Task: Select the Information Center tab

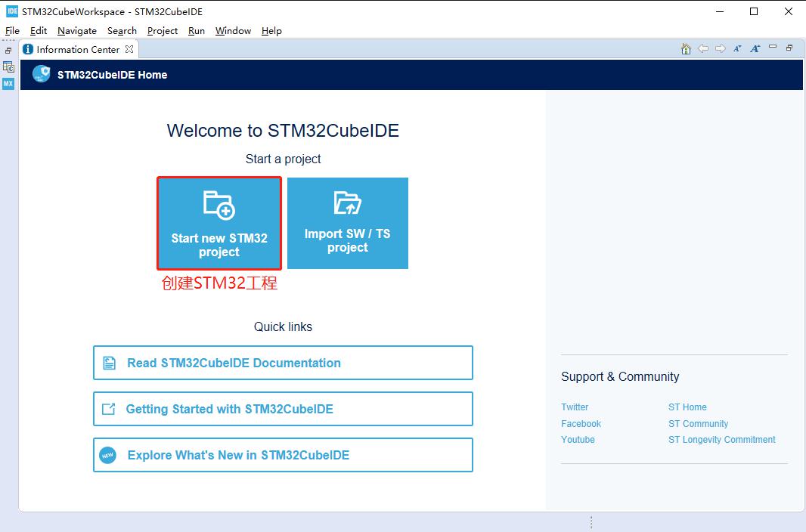Action: (78, 49)
